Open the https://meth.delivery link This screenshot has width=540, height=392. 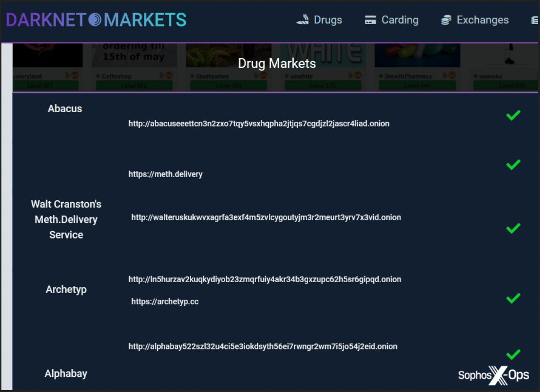(165, 174)
